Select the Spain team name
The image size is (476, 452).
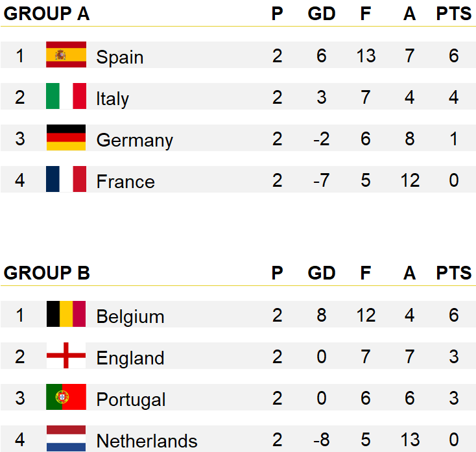pos(119,57)
